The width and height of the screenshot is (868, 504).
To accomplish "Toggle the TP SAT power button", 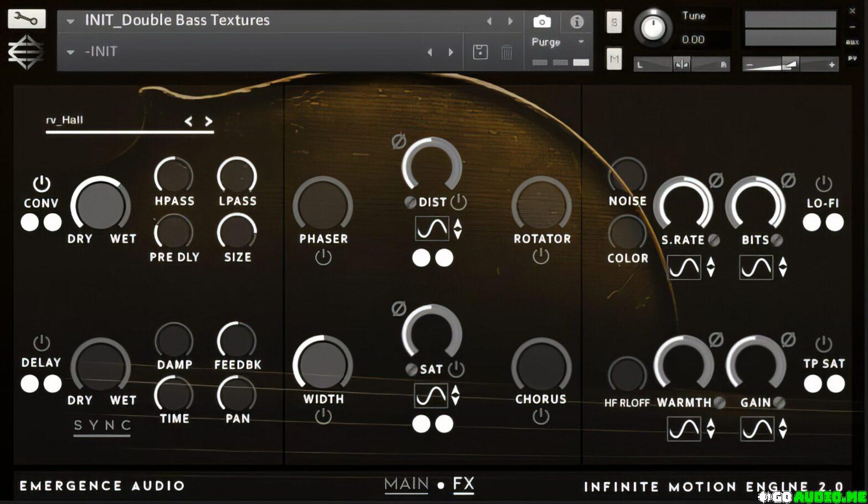I will pyautogui.click(x=823, y=343).
